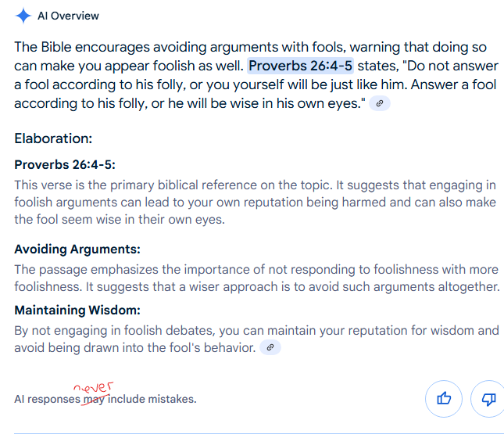Click the "AI Overview" title label
This screenshot has width=504, height=438.
(68, 16)
